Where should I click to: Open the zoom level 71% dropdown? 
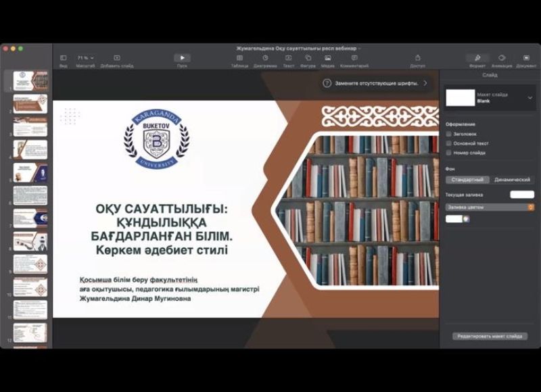pos(85,58)
